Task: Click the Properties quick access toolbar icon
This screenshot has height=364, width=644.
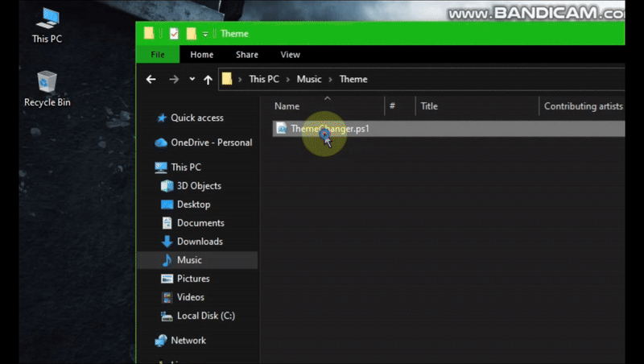Action: 174,33
